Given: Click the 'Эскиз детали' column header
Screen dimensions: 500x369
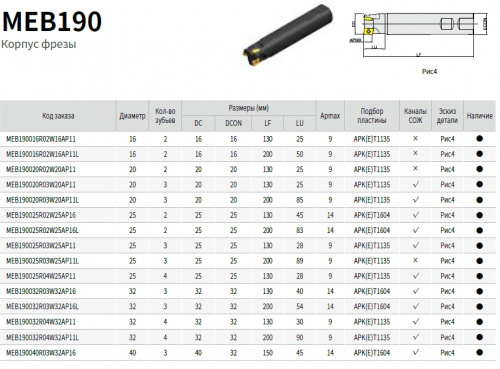Looking at the screenshot, I should coord(447,116).
